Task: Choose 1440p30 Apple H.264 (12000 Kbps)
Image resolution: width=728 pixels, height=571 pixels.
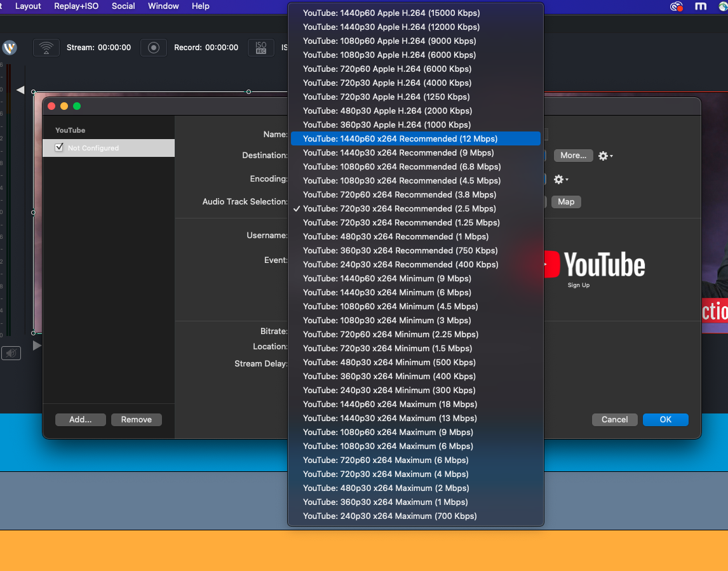Action: 415,27
